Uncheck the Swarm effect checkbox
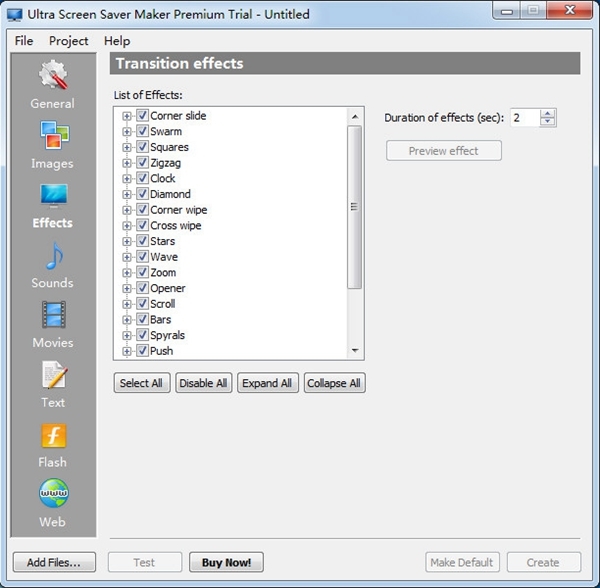This screenshot has height=588, width=600. tap(142, 131)
